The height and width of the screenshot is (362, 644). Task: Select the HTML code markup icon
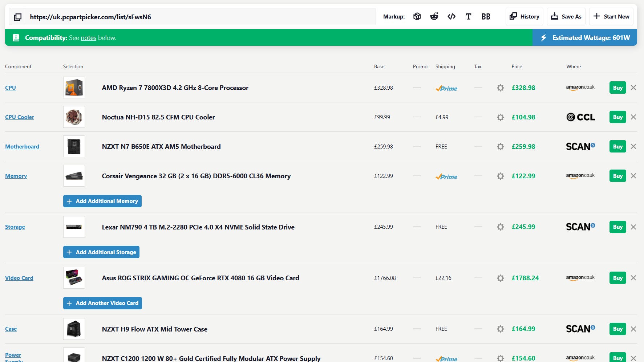[x=451, y=16]
